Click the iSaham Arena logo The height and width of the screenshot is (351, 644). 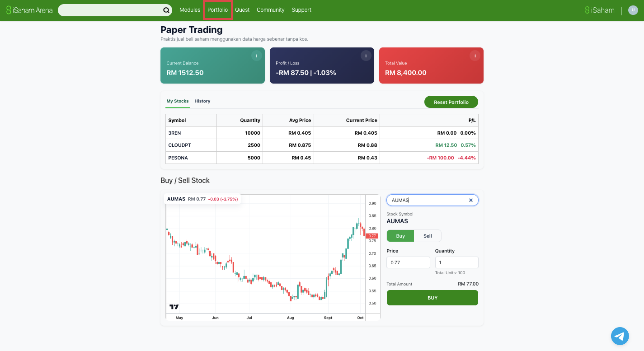point(30,10)
